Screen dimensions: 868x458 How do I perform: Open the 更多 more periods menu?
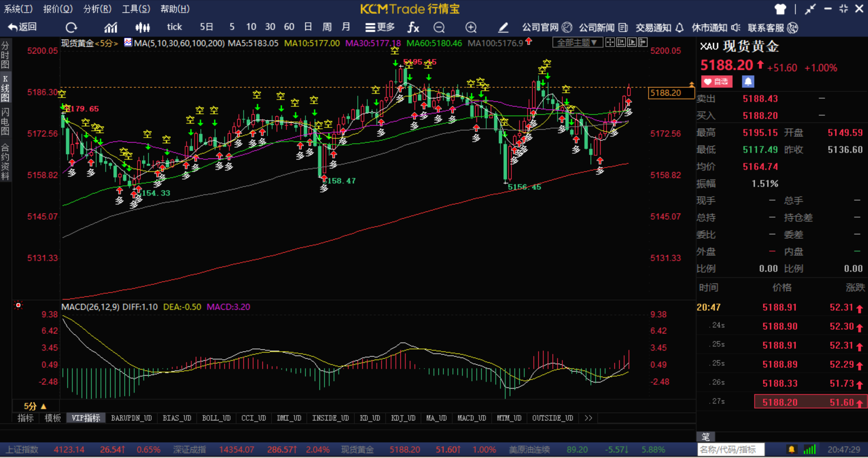380,27
